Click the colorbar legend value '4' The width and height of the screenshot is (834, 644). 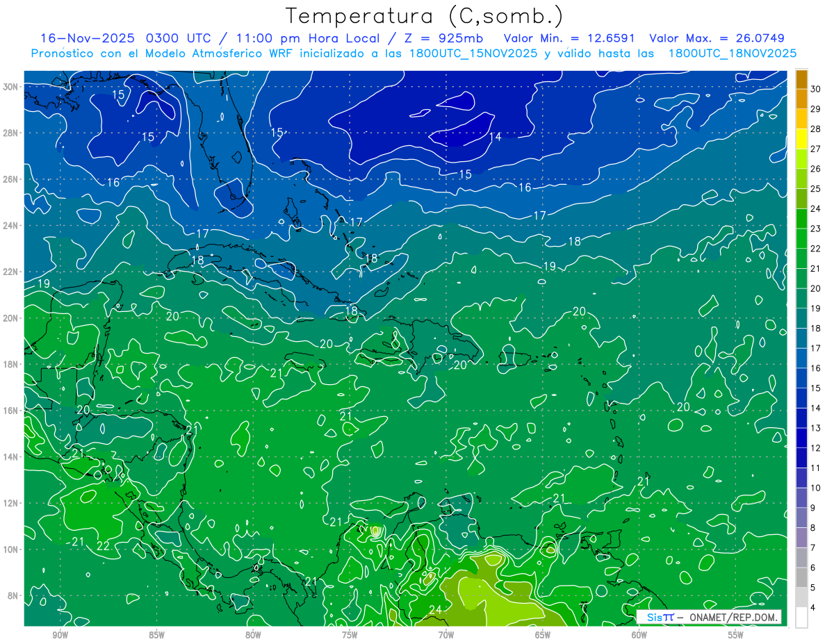[x=813, y=608]
